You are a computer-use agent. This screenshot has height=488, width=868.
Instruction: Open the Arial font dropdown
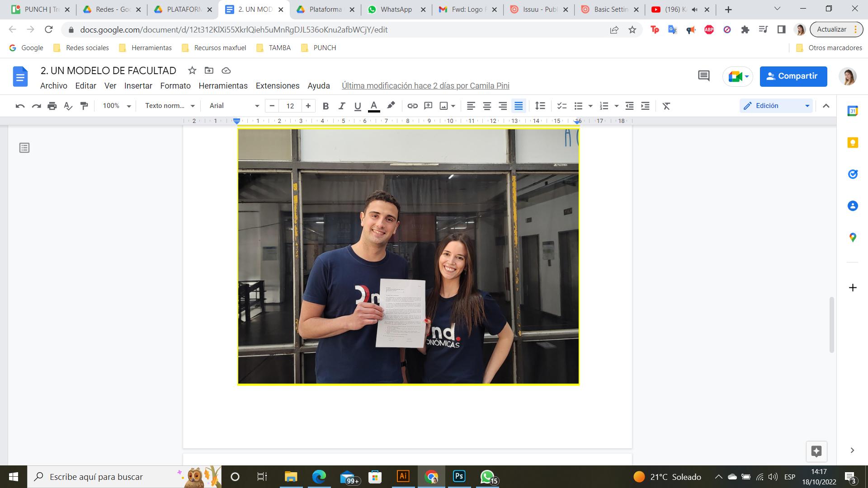coord(234,106)
